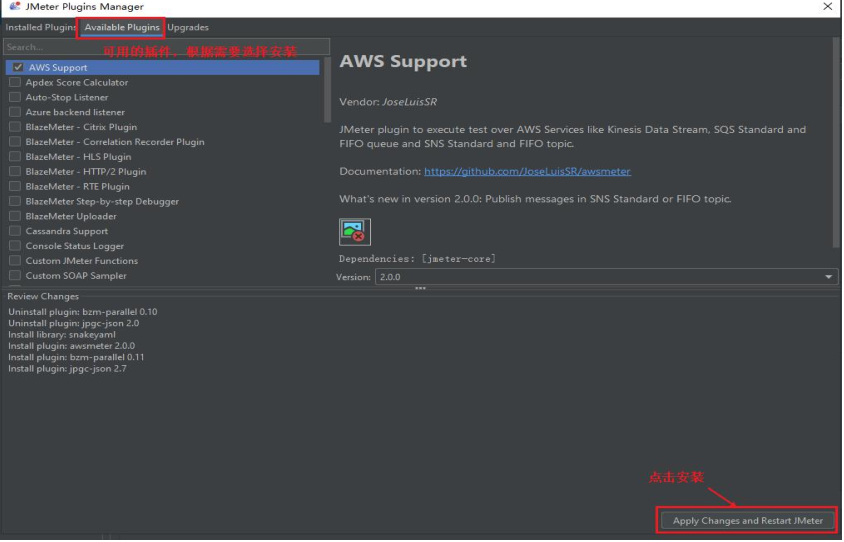
Task: Click 'Uninstall plugin: bzm-parallel 0.10' line
Action: tap(83, 312)
